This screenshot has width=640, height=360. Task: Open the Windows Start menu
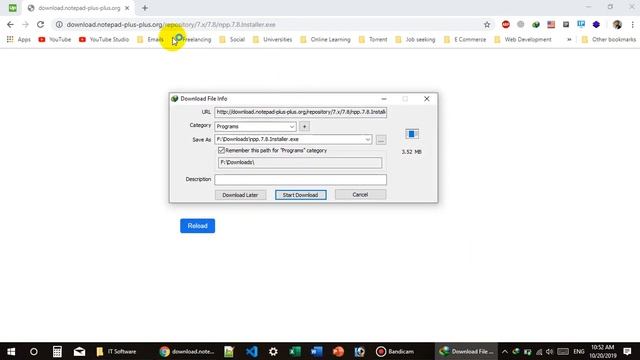coord(11,351)
